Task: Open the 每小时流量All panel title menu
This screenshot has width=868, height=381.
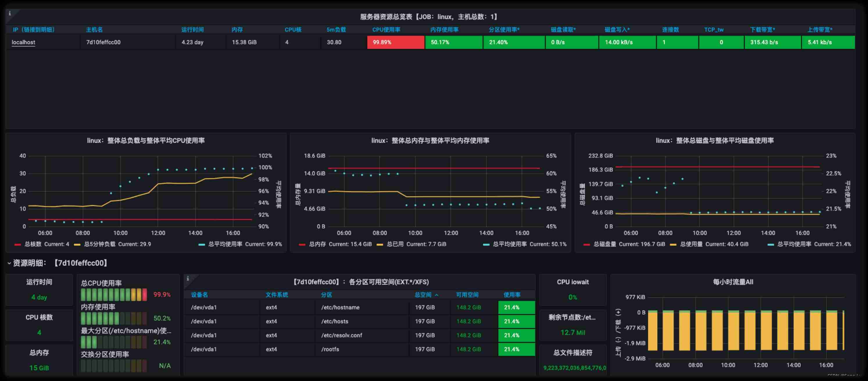Action: pos(733,282)
